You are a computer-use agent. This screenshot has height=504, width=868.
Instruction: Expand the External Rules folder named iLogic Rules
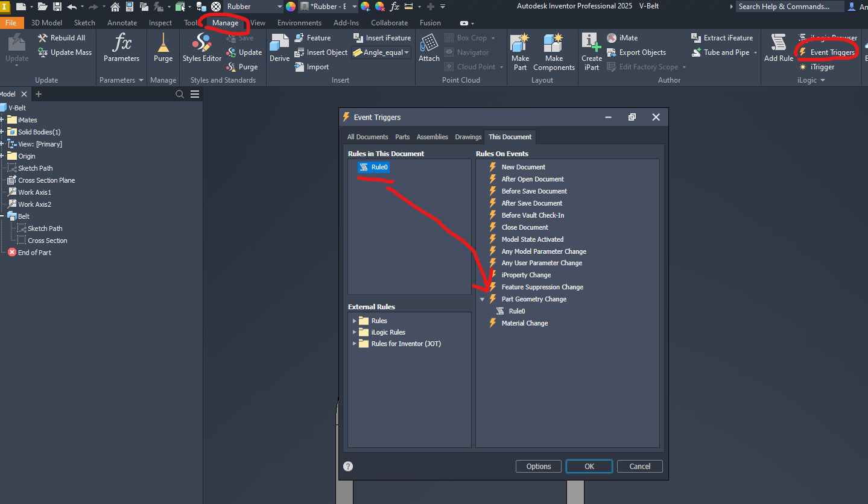[x=355, y=332]
